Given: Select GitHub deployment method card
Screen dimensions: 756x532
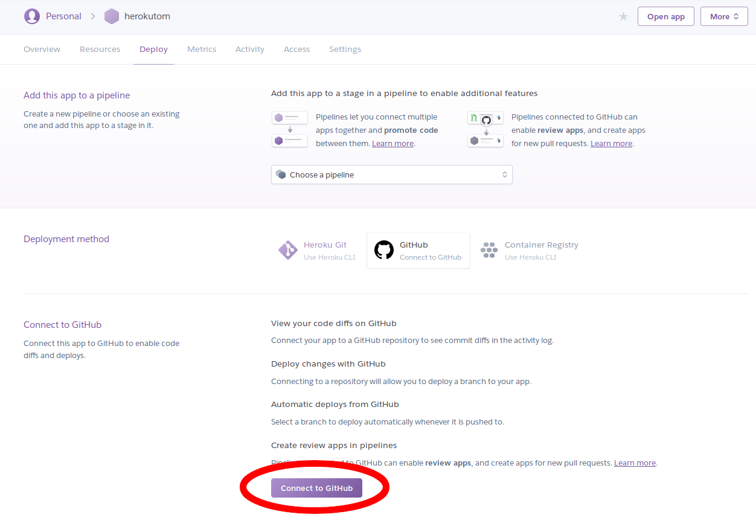Looking at the screenshot, I should (418, 250).
